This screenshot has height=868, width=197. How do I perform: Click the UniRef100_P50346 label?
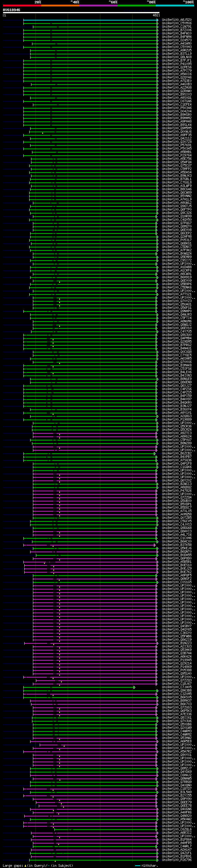pos(177,108)
